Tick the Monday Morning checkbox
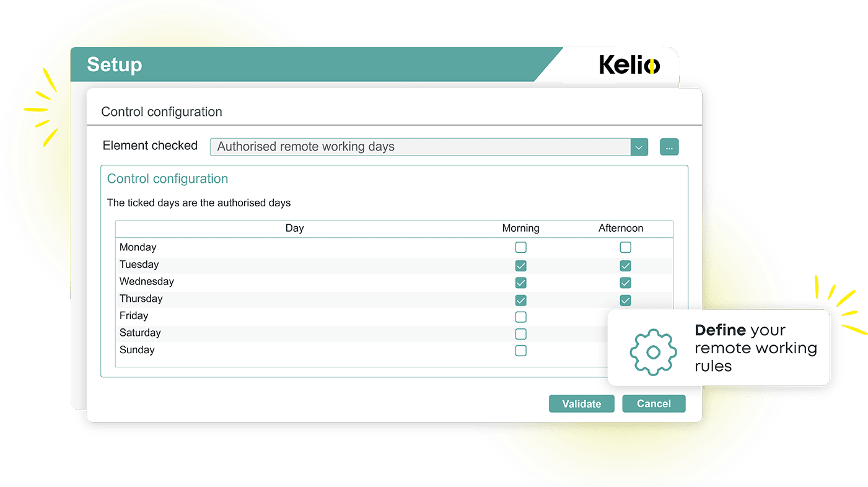This screenshot has width=868, height=487. 521,248
